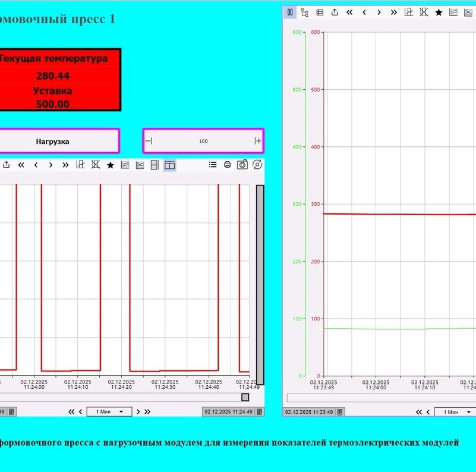Open the tree structure view in right trend

pos(305,12)
